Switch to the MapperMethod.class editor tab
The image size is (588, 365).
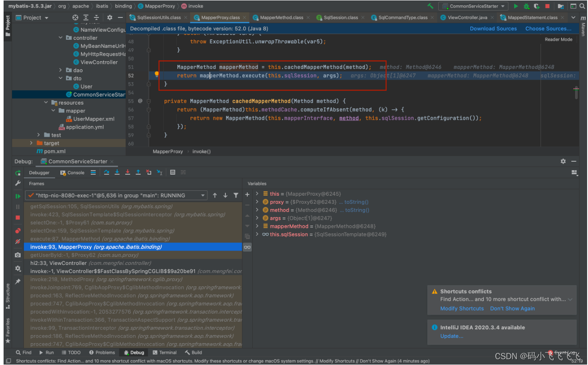pyautogui.click(x=281, y=17)
